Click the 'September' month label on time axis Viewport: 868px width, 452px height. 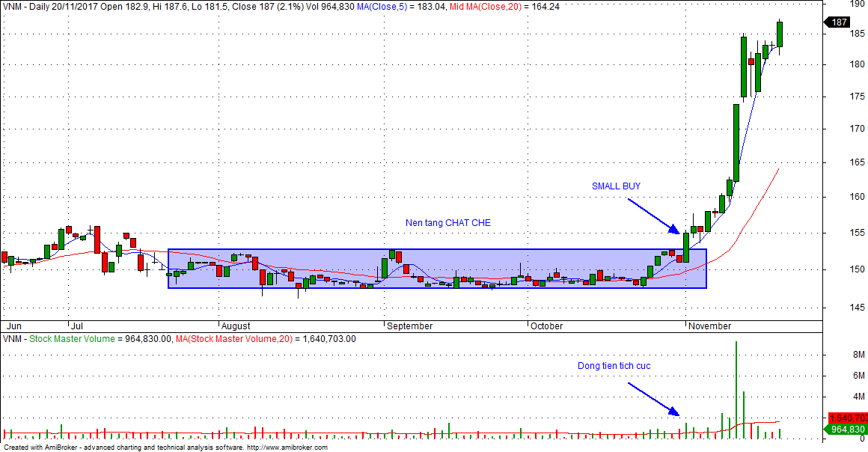coord(409,326)
